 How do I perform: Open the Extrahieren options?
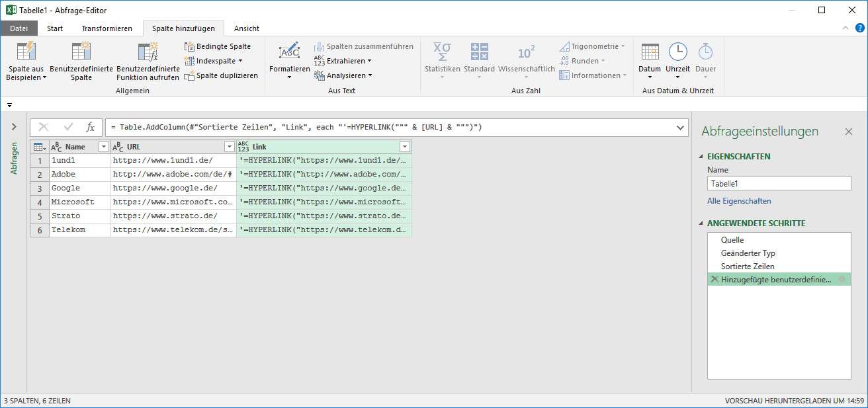click(343, 61)
